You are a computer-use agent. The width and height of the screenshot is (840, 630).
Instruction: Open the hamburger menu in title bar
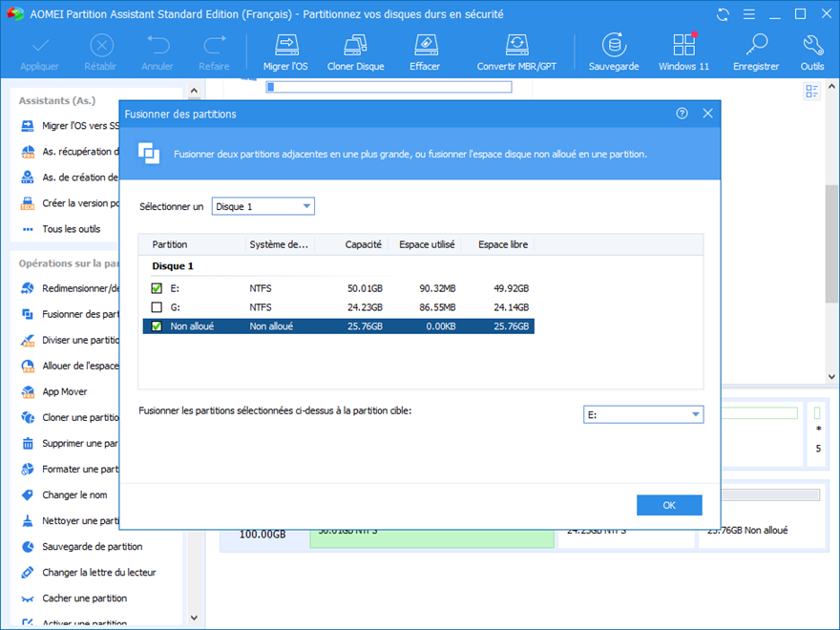(749, 14)
